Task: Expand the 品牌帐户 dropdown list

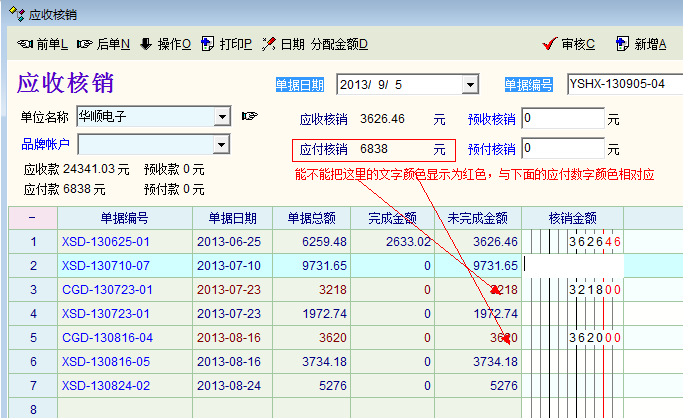Action: click(x=222, y=144)
